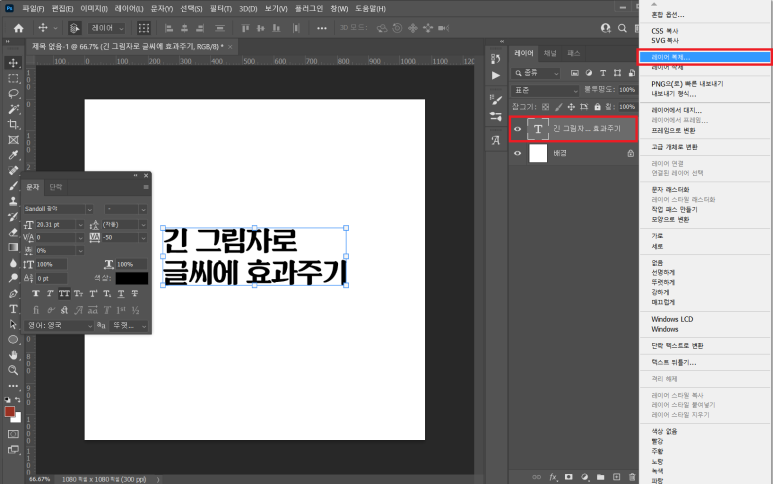
Task: Select the Path Selection arrow tool
Action: coord(13,324)
